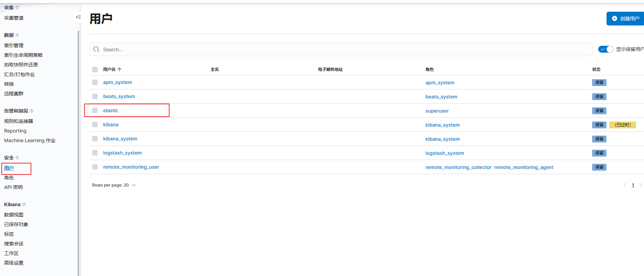Open apm_system role link
Viewport: 644px width, 276px height.
click(440, 83)
